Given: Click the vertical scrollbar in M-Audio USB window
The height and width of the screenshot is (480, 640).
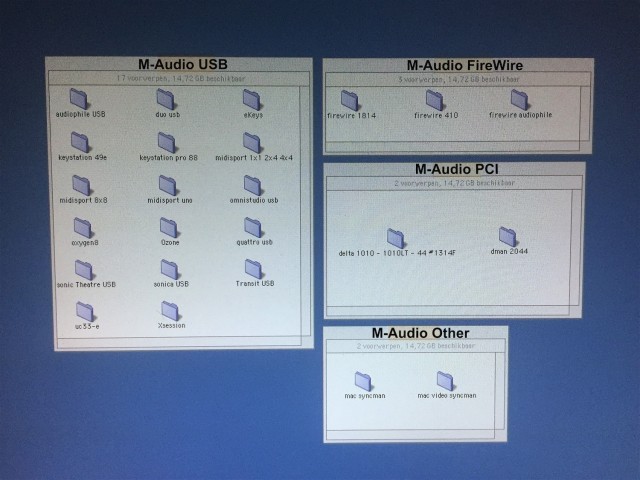Looking at the screenshot, I should pos(305,212).
